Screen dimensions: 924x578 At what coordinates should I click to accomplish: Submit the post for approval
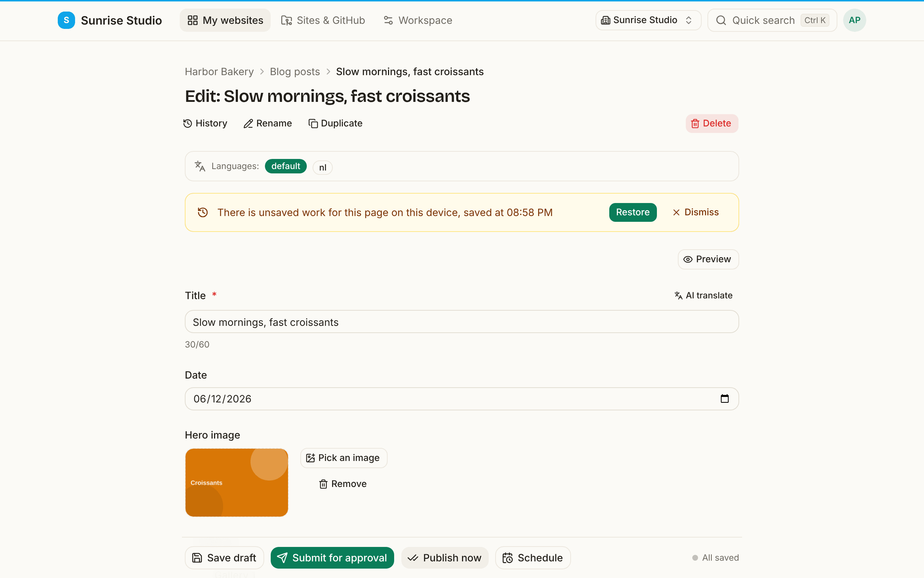pos(332,558)
